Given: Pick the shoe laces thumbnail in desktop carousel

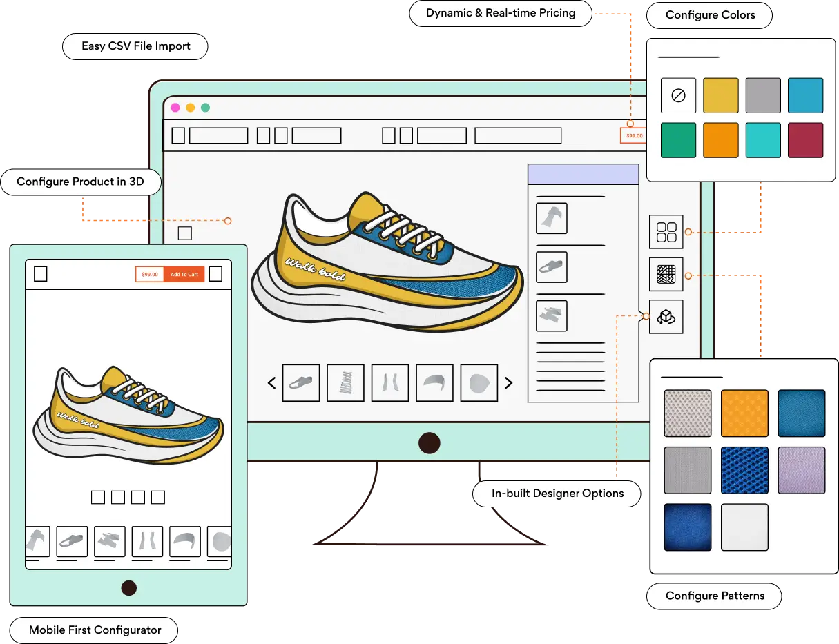Looking at the screenshot, I should pyautogui.click(x=345, y=383).
